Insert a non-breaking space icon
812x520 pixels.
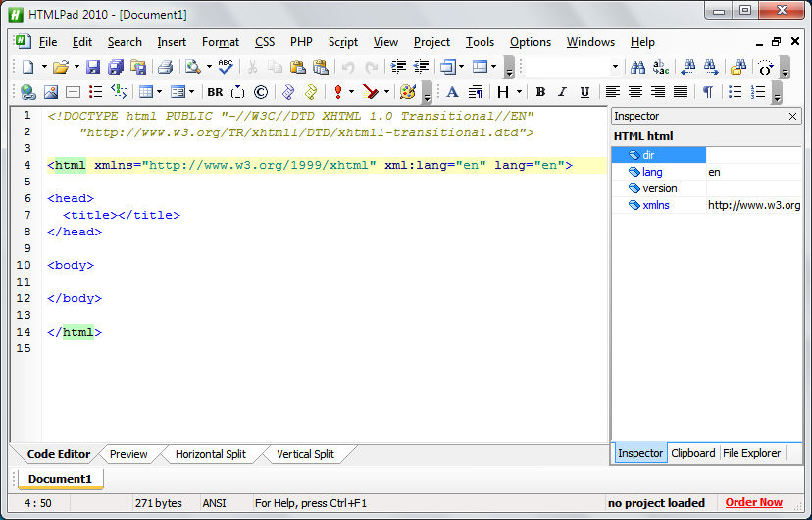coord(237,92)
